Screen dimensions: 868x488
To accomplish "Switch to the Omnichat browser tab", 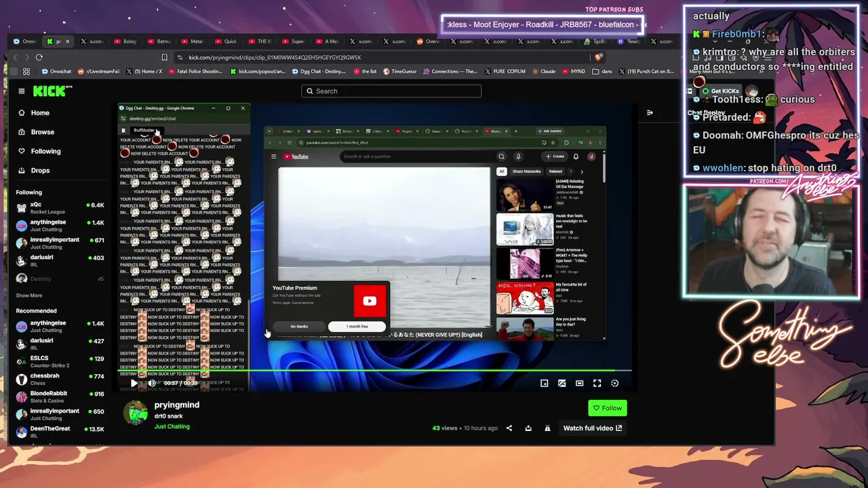I will click(x=25, y=41).
